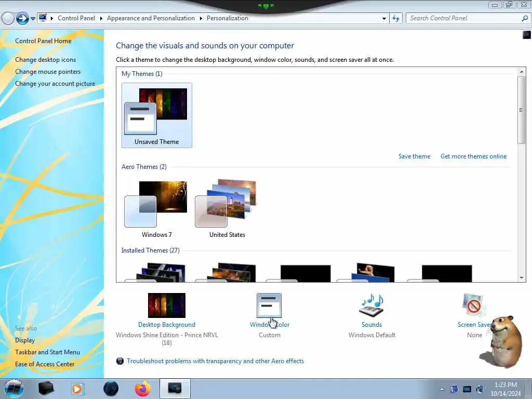Launch Firefox from the taskbar
The image size is (532, 399).
143,389
